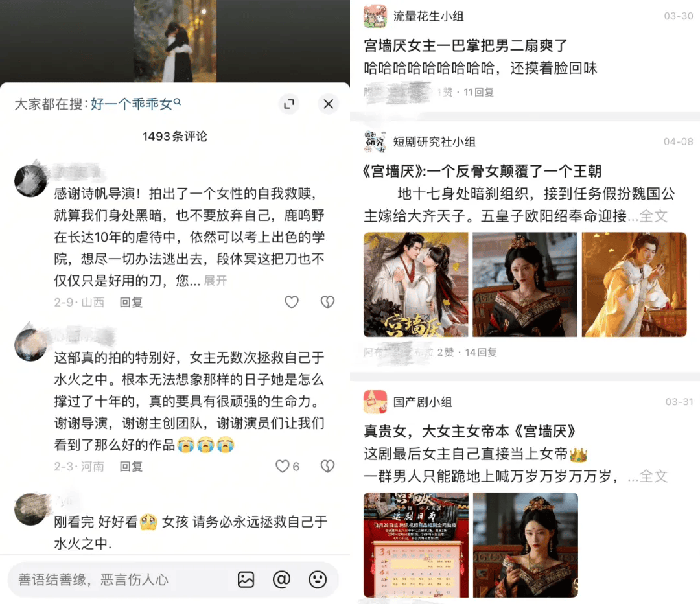Expand the comments panel to fullscreen
700x604 pixels.
point(289,104)
